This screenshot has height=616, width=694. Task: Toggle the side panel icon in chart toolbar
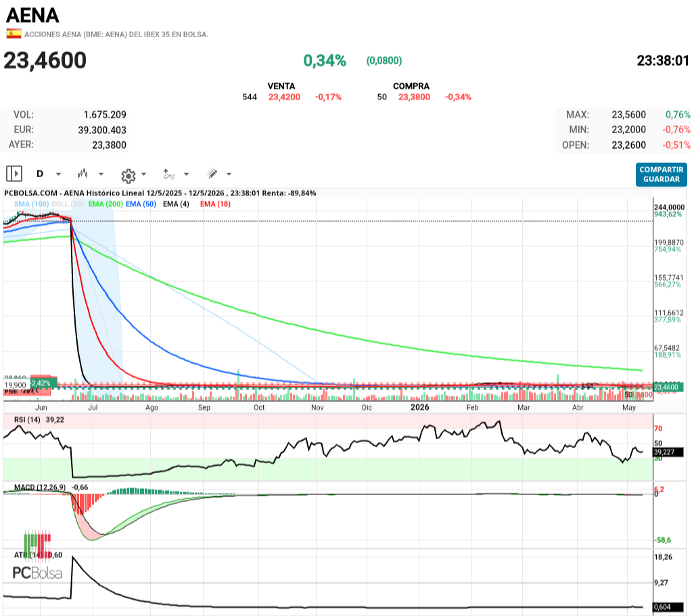click(14, 174)
